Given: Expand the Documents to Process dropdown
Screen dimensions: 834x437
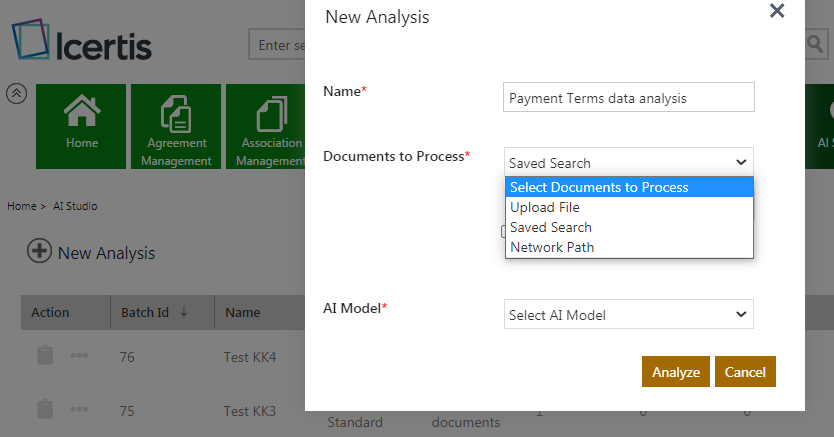Looking at the screenshot, I should [x=628, y=162].
